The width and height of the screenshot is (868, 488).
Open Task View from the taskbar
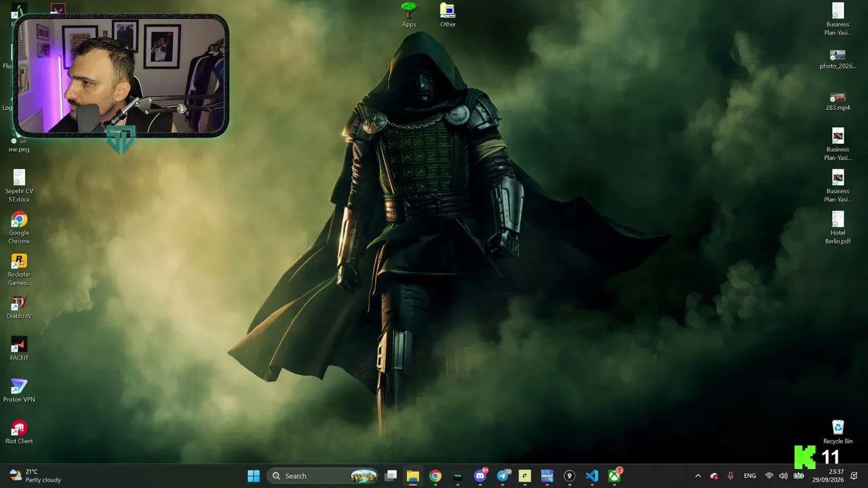pos(391,476)
